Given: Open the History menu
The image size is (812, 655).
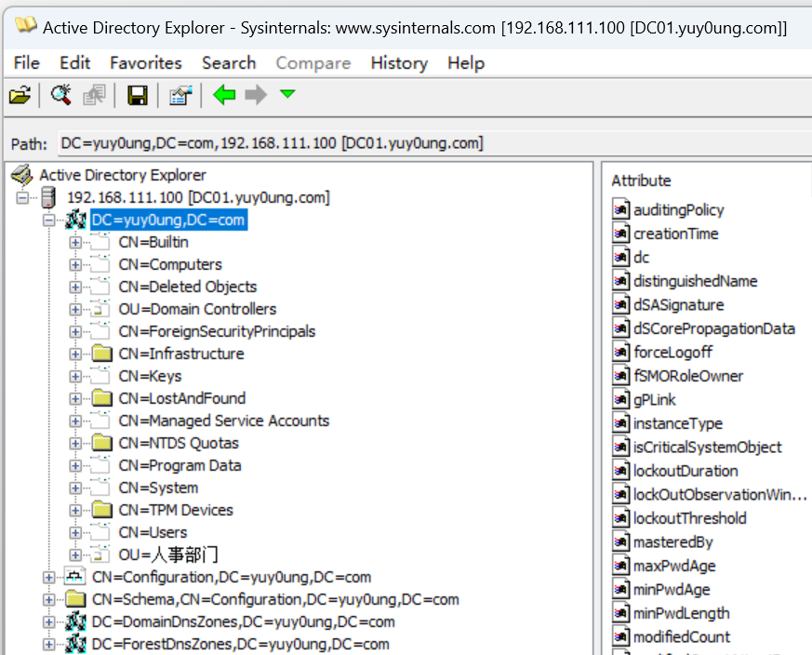Looking at the screenshot, I should [x=398, y=63].
